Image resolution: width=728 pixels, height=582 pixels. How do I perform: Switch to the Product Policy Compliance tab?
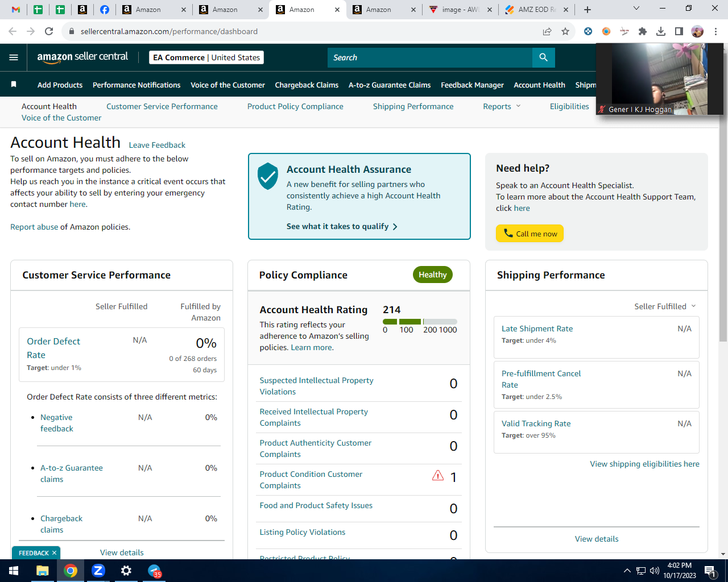point(295,106)
